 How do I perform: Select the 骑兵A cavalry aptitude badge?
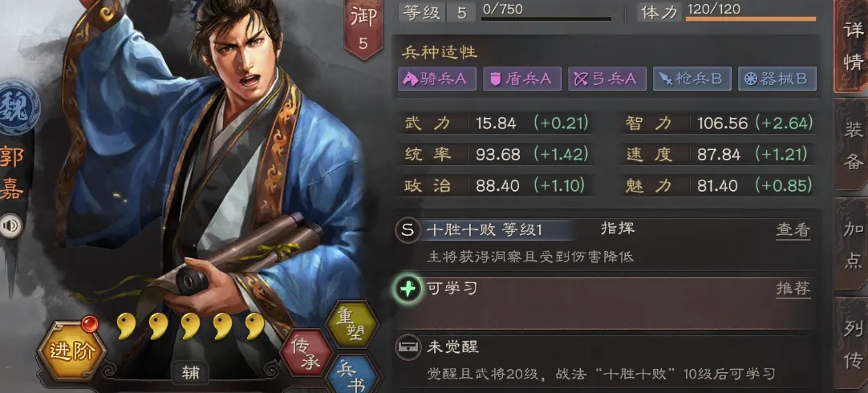pos(436,79)
